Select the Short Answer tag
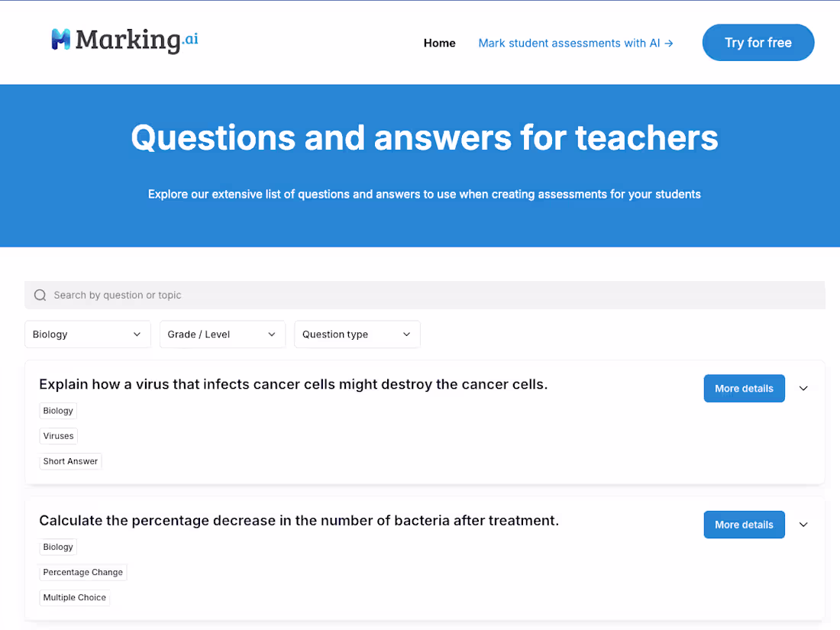840x630 pixels. tap(69, 460)
